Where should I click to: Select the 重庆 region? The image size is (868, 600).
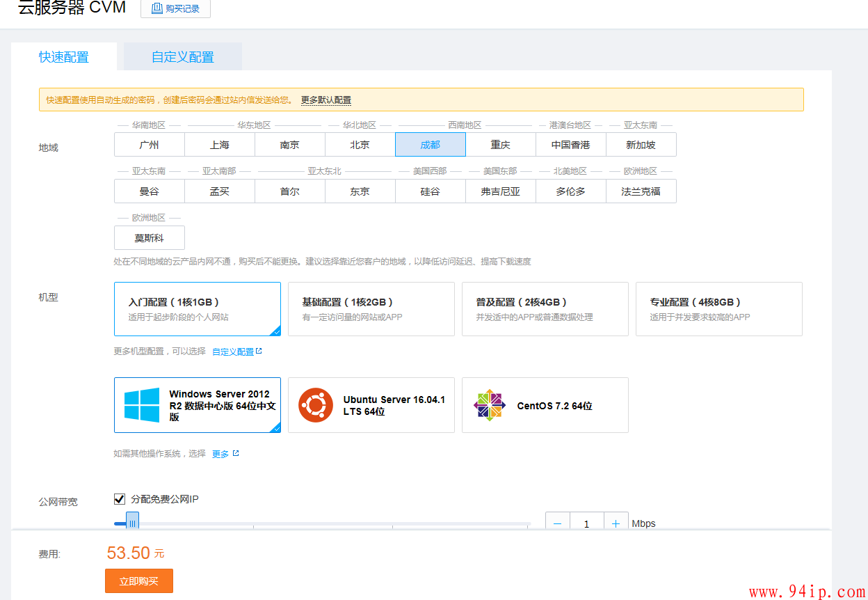pos(501,145)
